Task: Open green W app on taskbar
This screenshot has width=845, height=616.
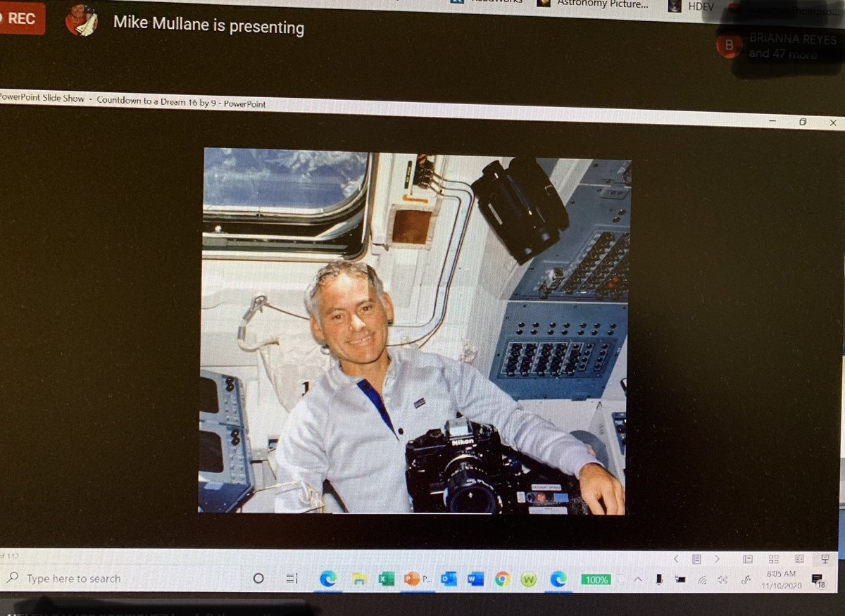Action: [x=529, y=579]
